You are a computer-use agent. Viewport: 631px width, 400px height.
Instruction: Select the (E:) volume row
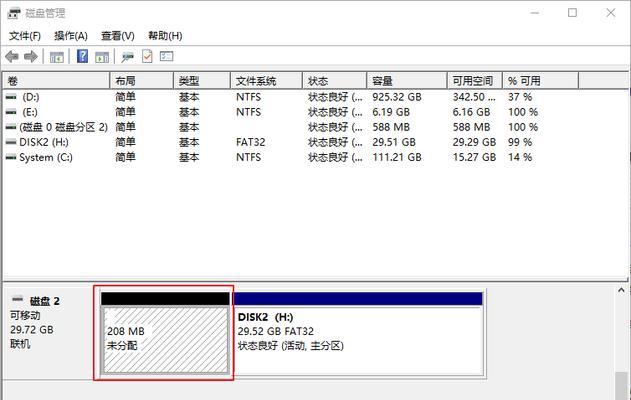291,112
